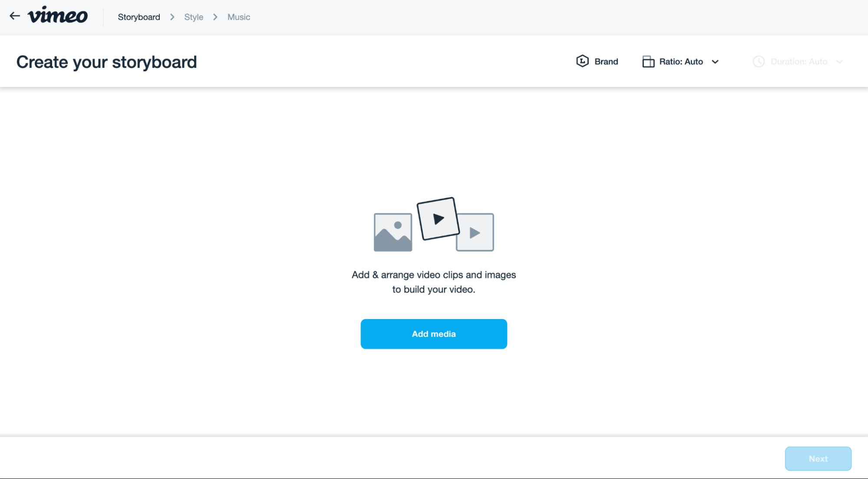
Task: Open the Ratio: Auto dropdown
Action: 680,61
